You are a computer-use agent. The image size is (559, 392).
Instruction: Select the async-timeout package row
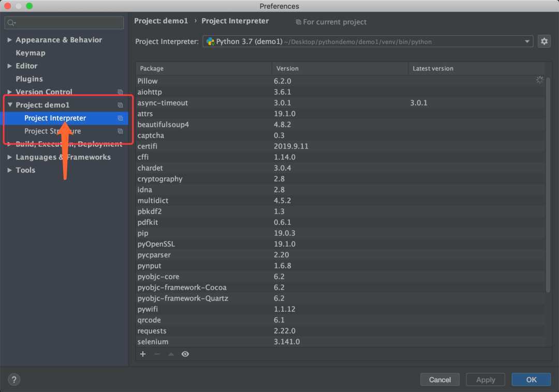tap(340, 103)
